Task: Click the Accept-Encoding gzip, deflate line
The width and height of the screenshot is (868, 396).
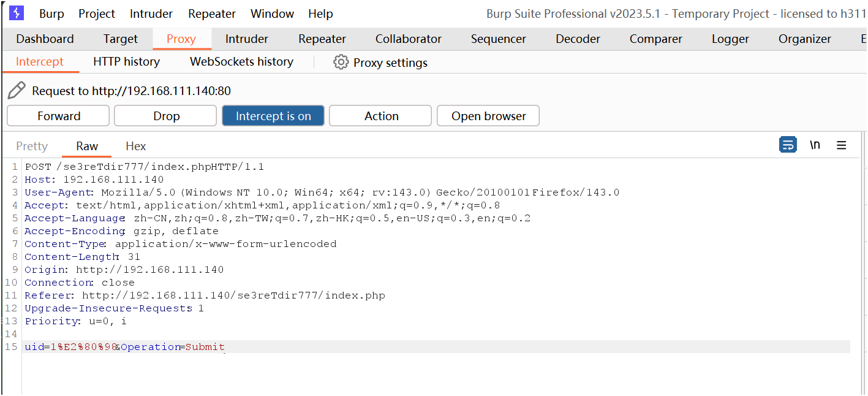Action: tap(121, 231)
